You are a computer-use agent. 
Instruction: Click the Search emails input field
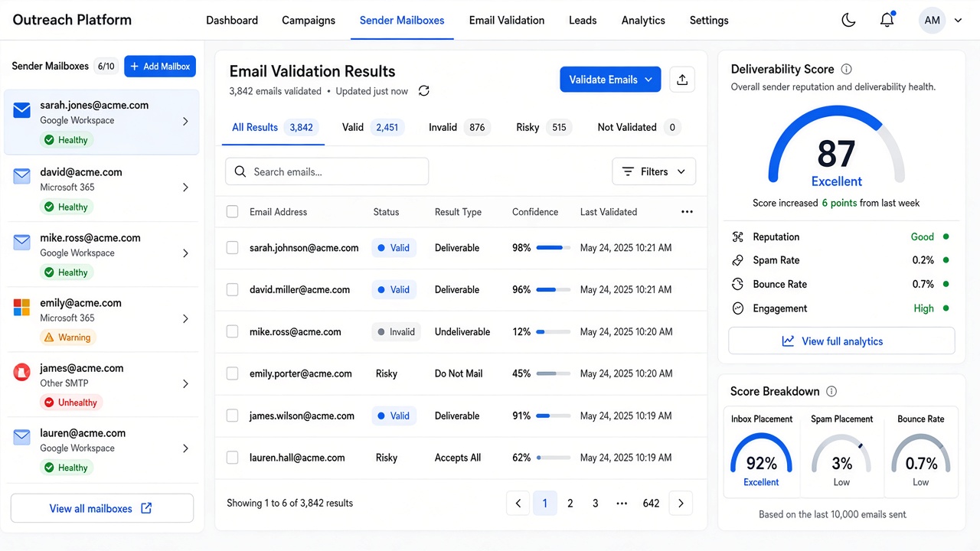point(327,171)
